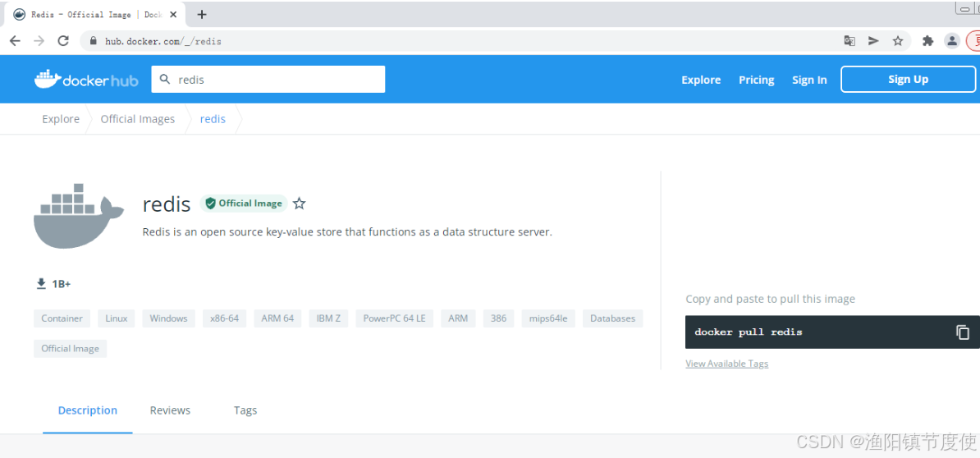Screen dimensions: 980x458
Task: Click the ARM tag chip
Action: (458, 318)
